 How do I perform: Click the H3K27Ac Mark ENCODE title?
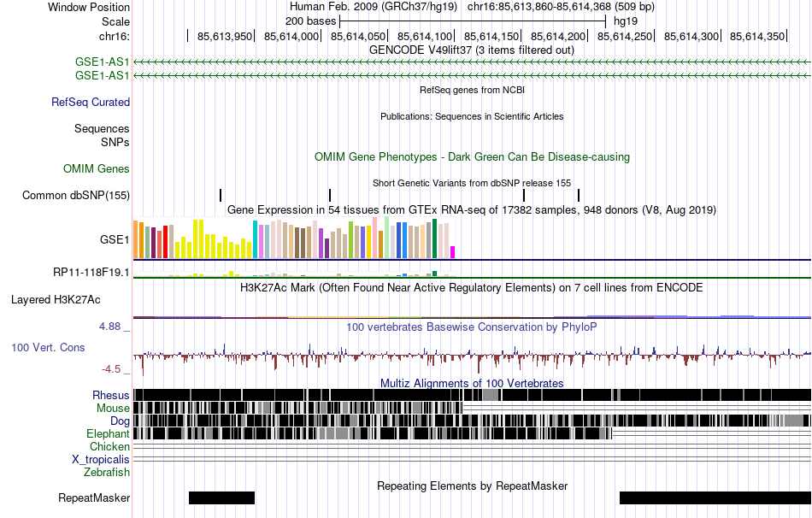[x=472, y=288]
